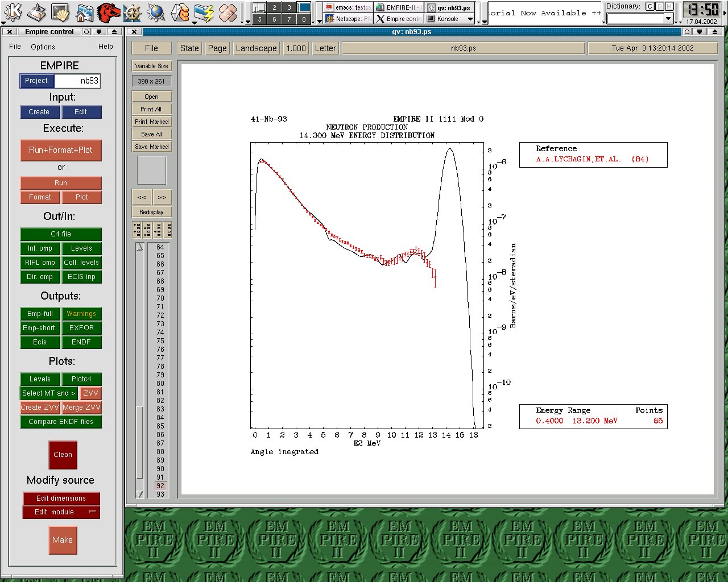This screenshot has width=728, height=582.
Task: Open Warnings output button
Action: (x=81, y=314)
